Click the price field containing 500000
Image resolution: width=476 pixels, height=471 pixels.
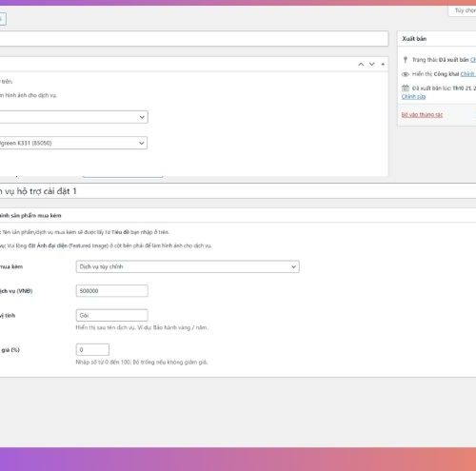pyautogui.click(x=112, y=291)
